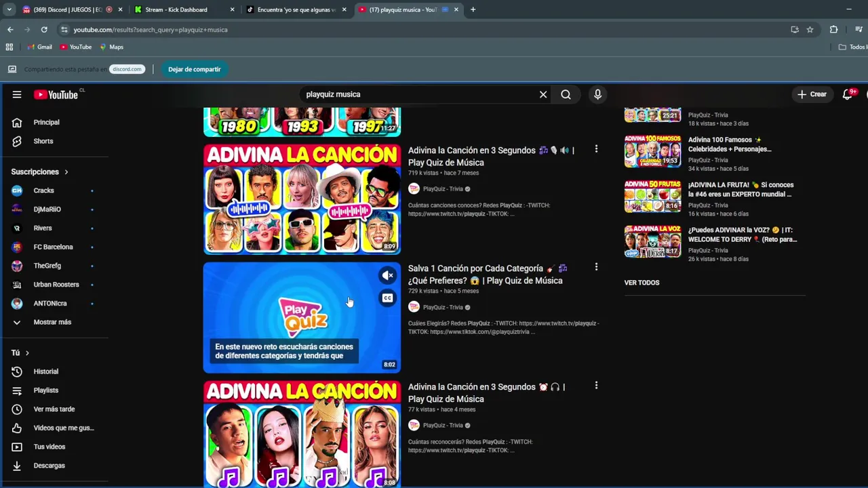
Task: Bookmark this page with star icon
Action: point(810,30)
